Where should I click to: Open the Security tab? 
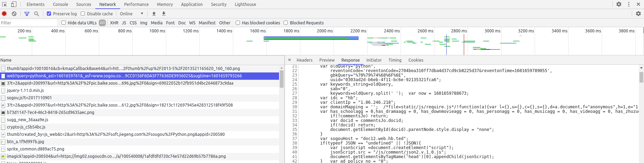click(x=219, y=4)
